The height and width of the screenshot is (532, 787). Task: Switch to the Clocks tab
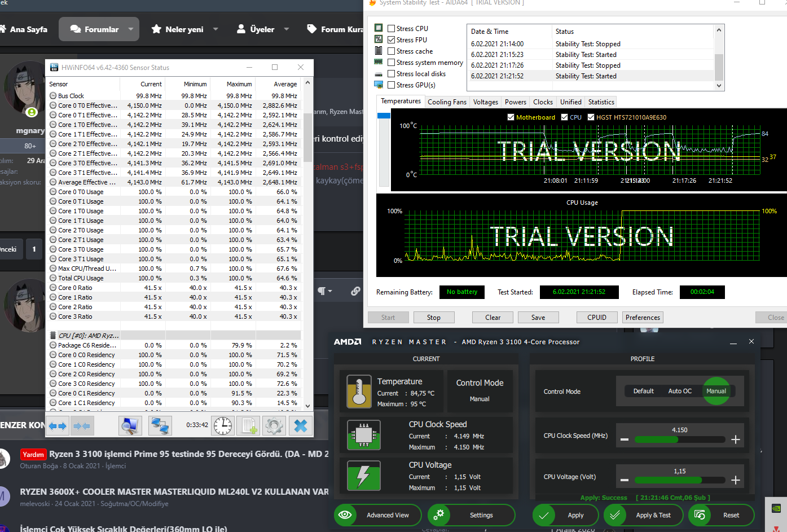click(x=543, y=102)
